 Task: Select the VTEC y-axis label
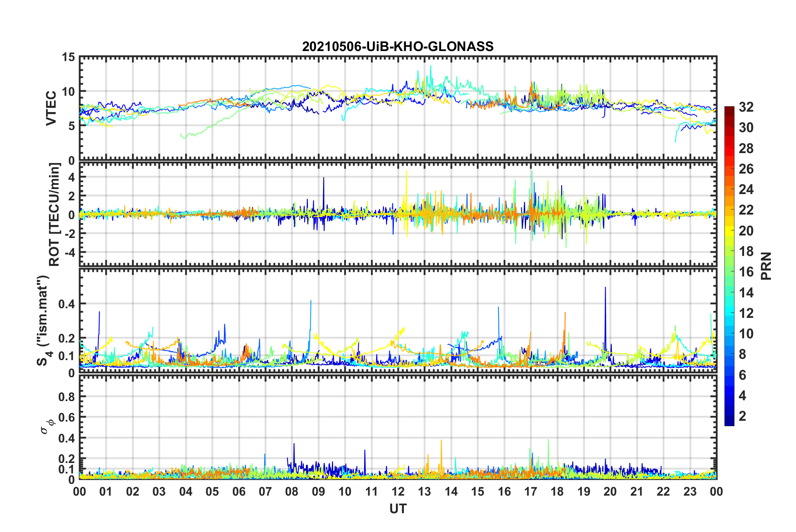tap(51, 108)
